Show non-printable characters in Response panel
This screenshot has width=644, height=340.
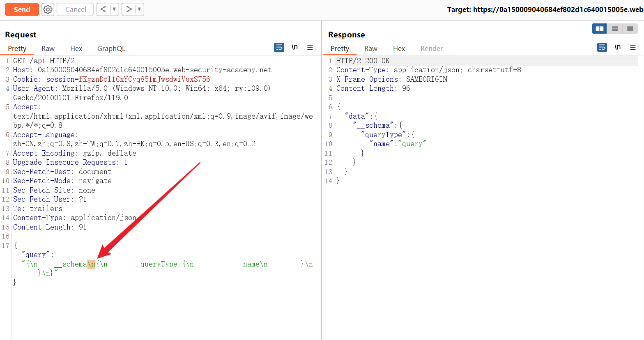pos(617,47)
